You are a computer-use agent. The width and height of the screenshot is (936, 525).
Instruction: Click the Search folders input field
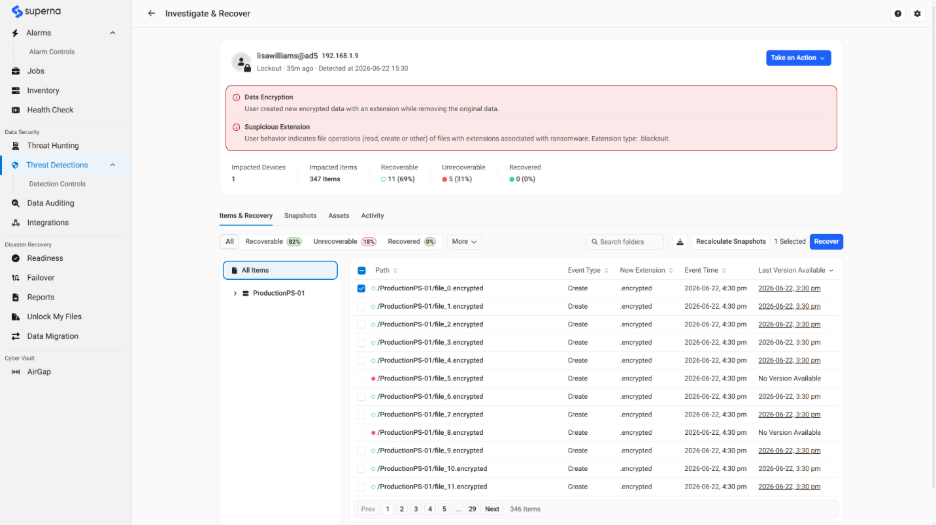point(625,242)
